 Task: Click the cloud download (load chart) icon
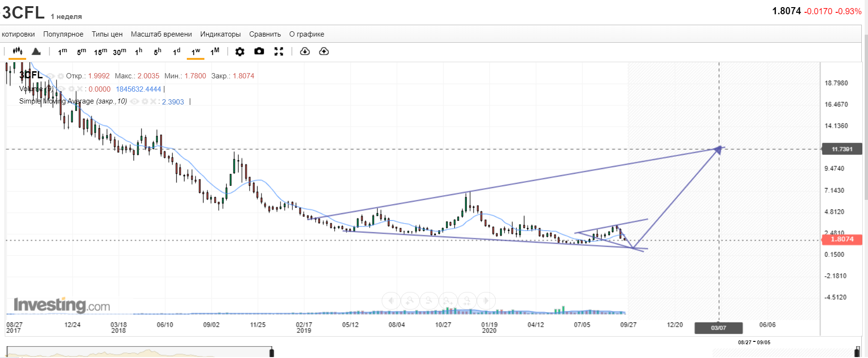point(305,51)
